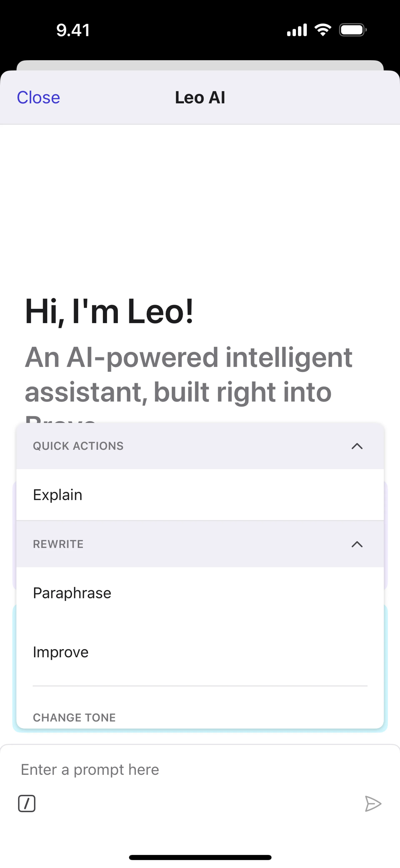Viewport: 400px width, 868px height.
Task: Tap the Leo AI title
Action: [x=200, y=97]
